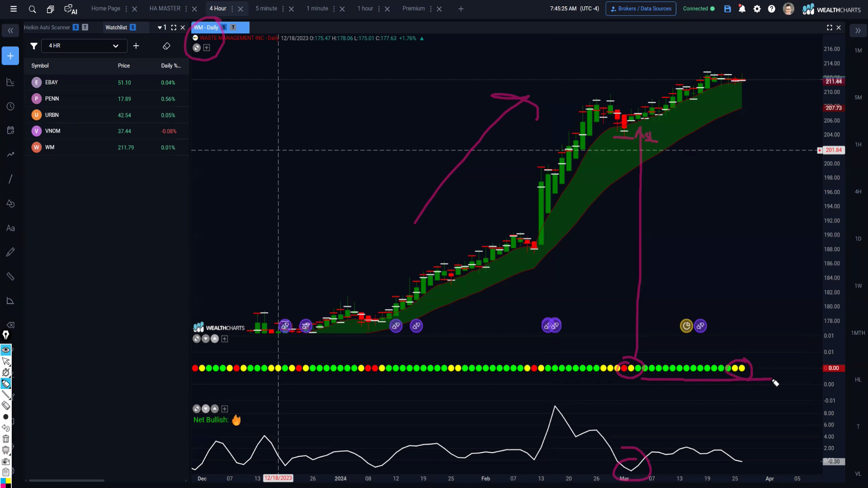Viewport: 868px width, 488px height.
Task: Add indicator to main price chart pane
Action: point(207,47)
